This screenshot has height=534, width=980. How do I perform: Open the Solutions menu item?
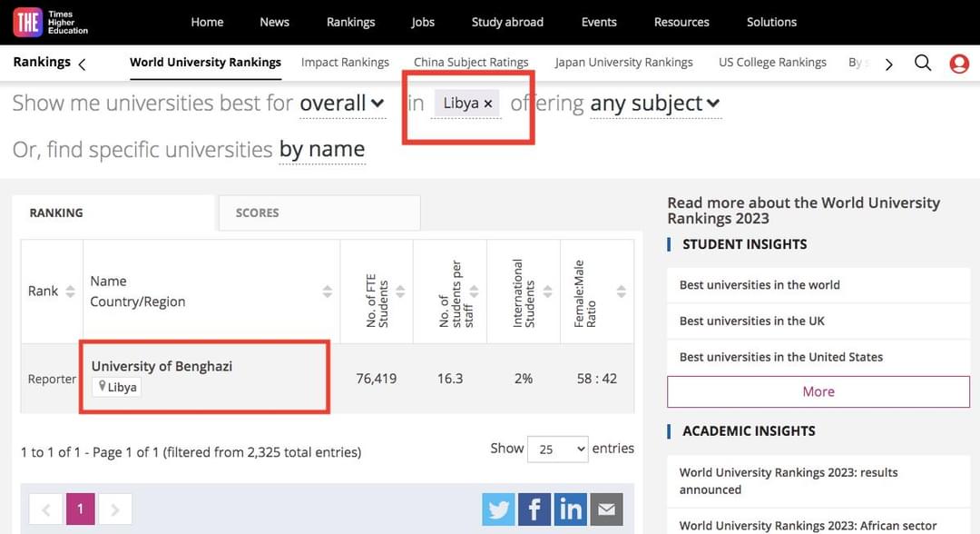coord(771,22)
